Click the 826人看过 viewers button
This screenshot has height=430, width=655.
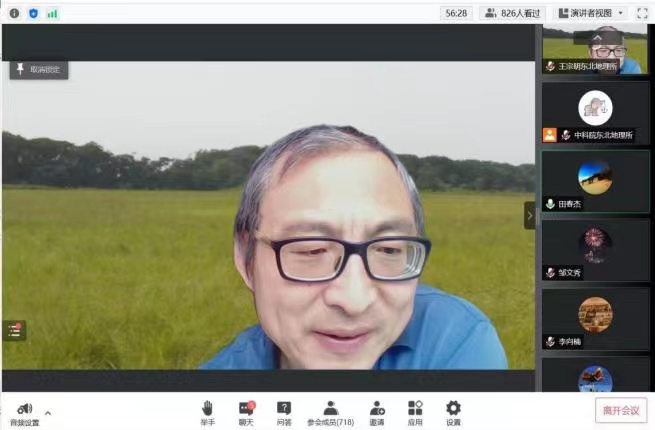pyautogui.click(x=512, y=13)
